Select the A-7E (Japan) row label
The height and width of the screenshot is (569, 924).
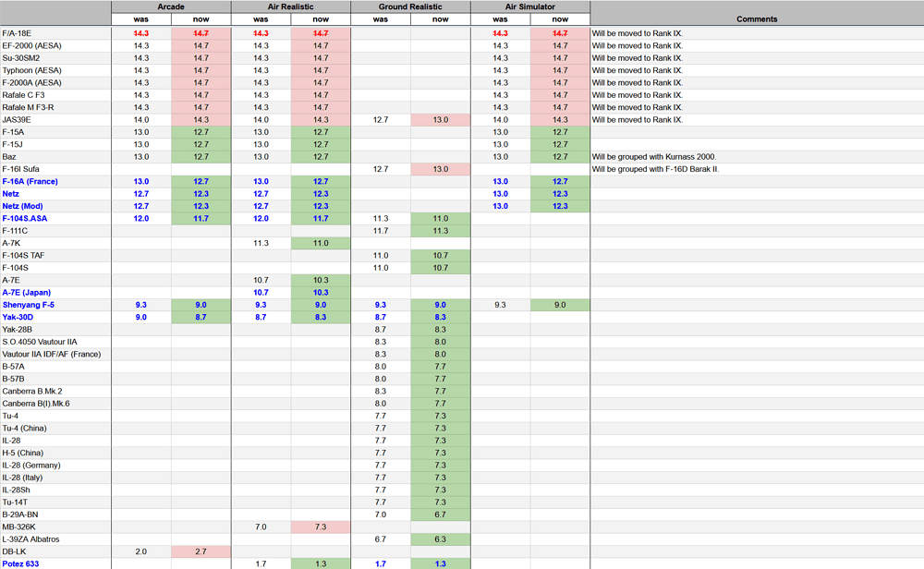(26, 292)
